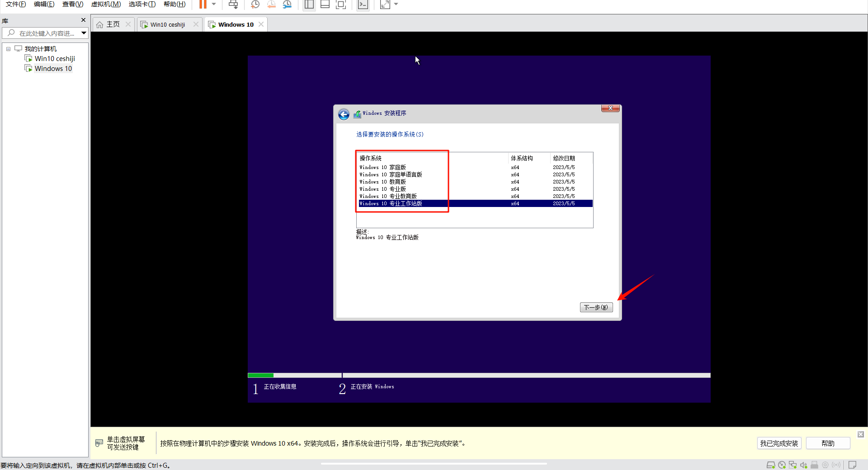Toggle the thumbnail bar view icon
Screen dimensions: 868x470
click(325, 5)
